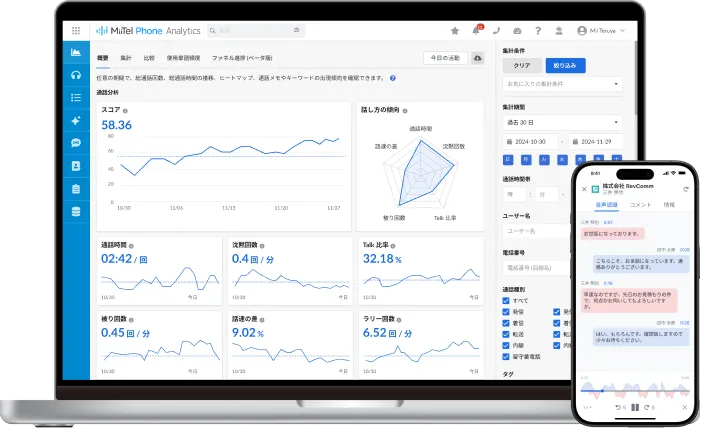
Task: Open the chat bubble icon in sidebar
Action: 76,143
